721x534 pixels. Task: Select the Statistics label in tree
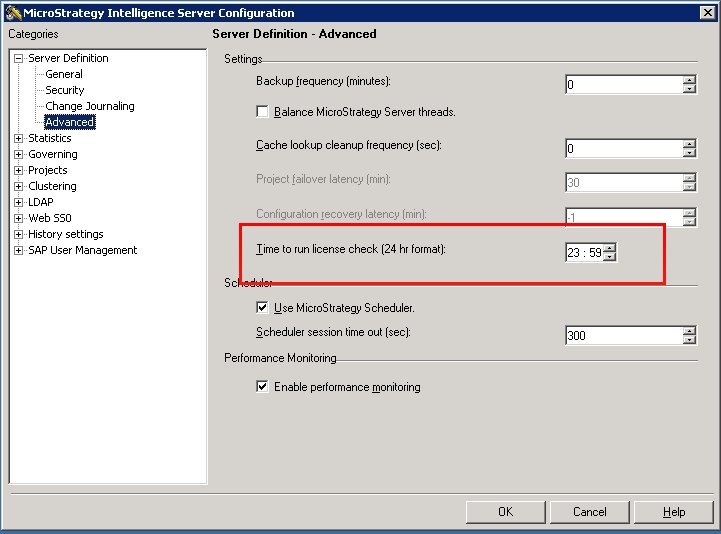pos(50,138)
